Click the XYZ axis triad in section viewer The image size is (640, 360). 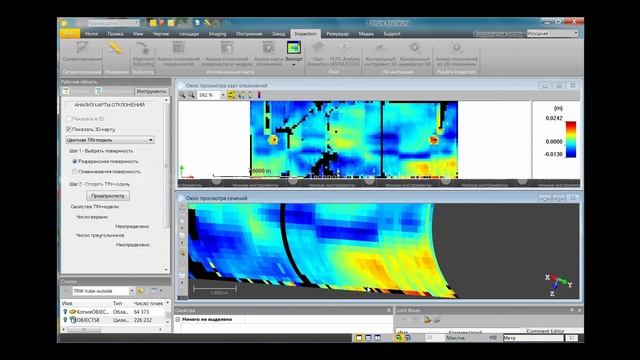coord(558,284)
